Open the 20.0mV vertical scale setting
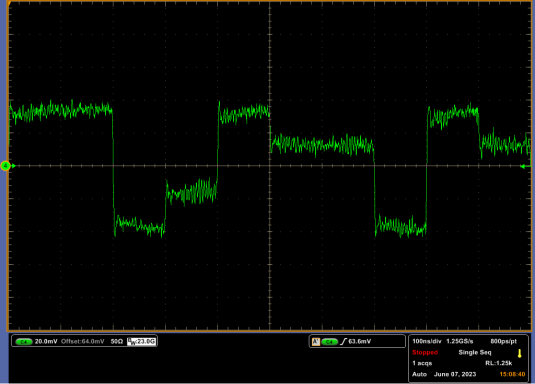The height and width of the screenshot is (384, 535). point(46,341)
